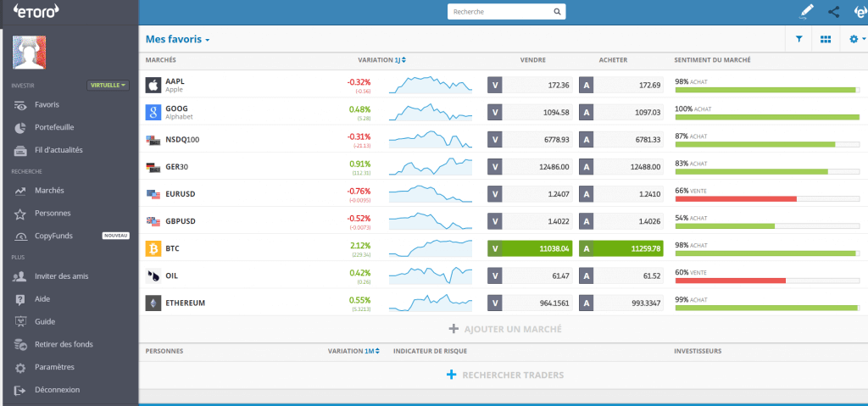Click the EURUSD flag icon

click(x=153, y=194)
